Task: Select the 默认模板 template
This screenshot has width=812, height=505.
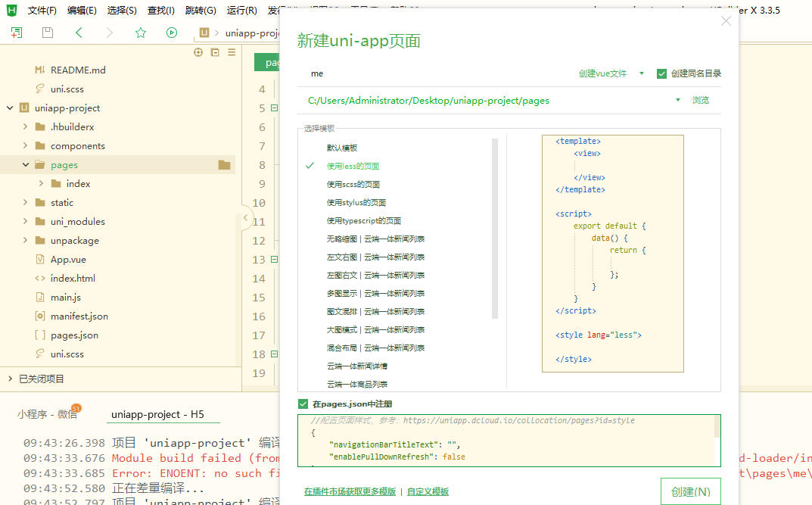Action: pos(342,148)
